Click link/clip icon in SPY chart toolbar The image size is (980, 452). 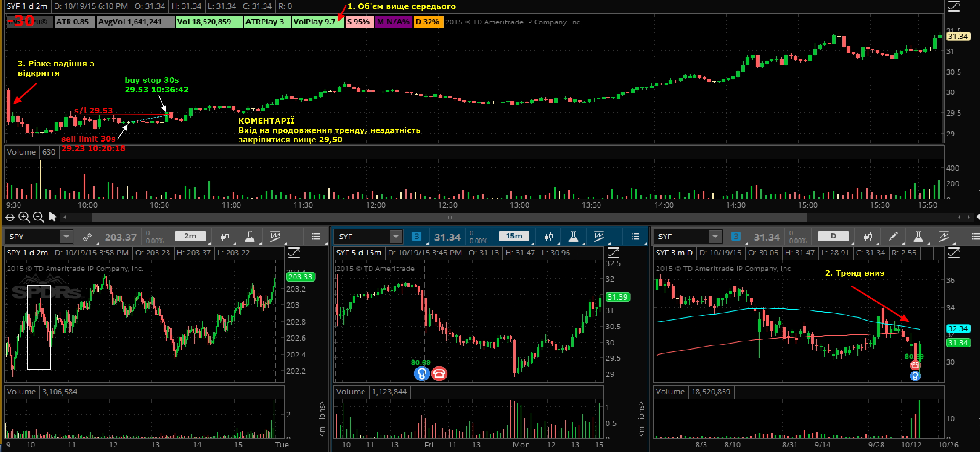point(87,237)
